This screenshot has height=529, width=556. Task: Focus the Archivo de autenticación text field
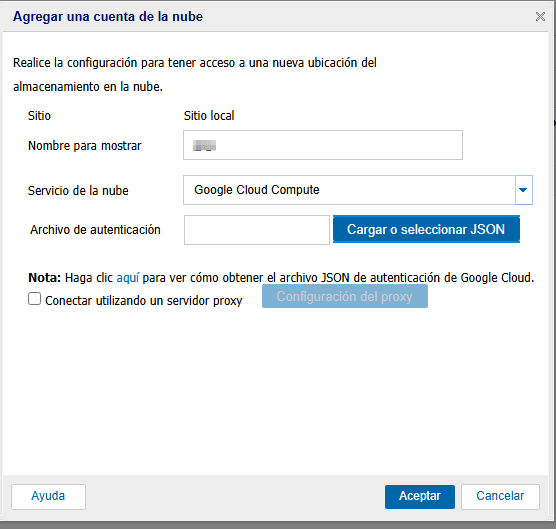click(x=257, y=230)
